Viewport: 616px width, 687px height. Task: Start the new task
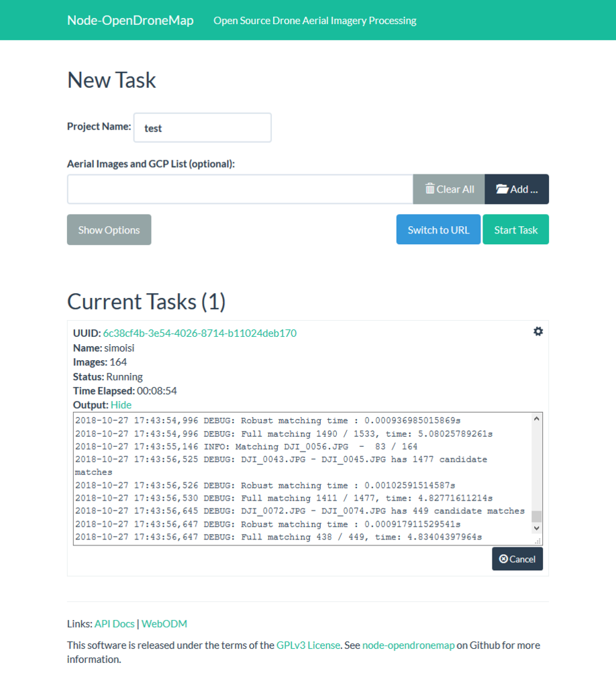click(x=515, y=229)
